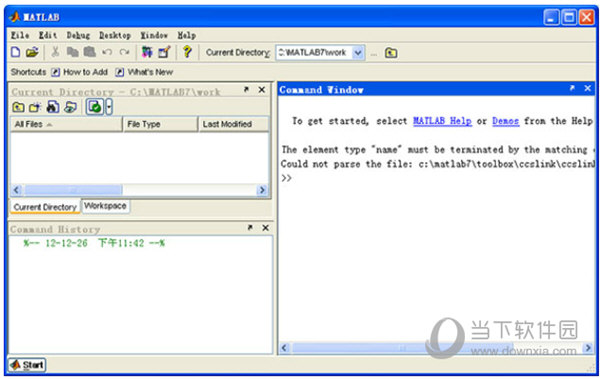
Task: Open the Debug menu
Action: 78,35
